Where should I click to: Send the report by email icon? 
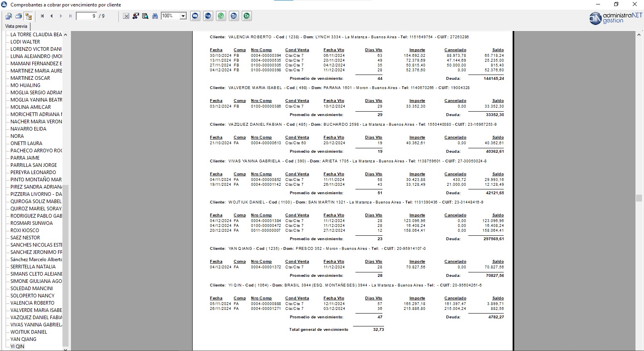coord(195,16)
